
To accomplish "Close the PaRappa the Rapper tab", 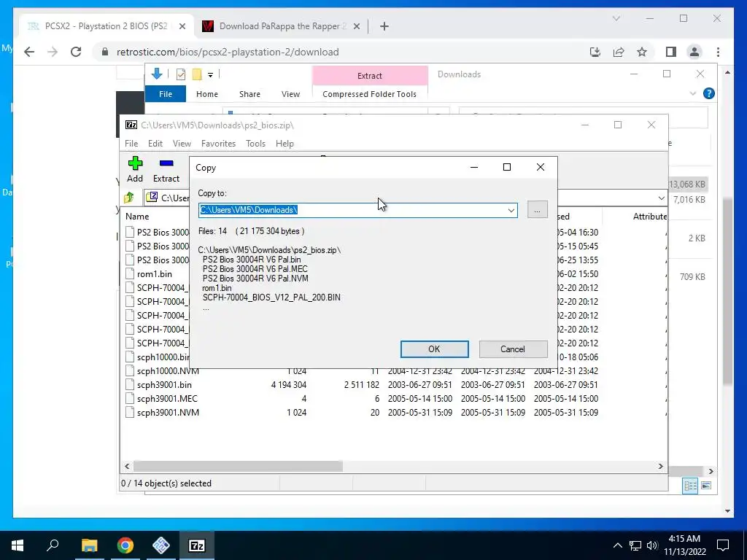I will (356, 27).
